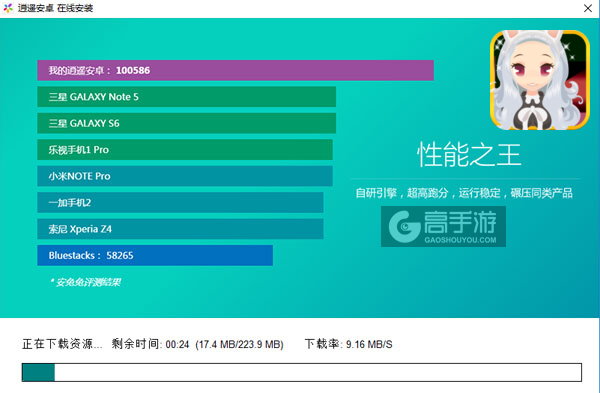Click the 三星 GALAXY S6 bar
The height and width of the screenshot is (393, 600).
(x=186, y=123)
